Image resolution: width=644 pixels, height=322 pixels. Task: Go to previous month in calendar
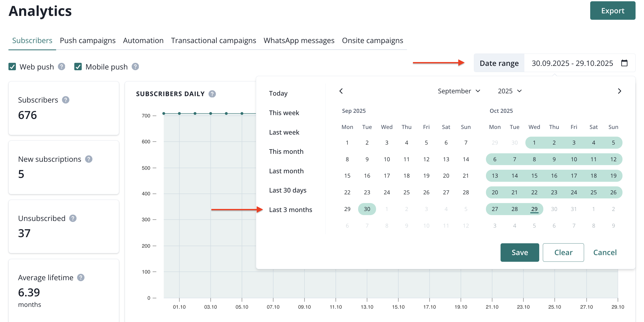pos(341,91)
